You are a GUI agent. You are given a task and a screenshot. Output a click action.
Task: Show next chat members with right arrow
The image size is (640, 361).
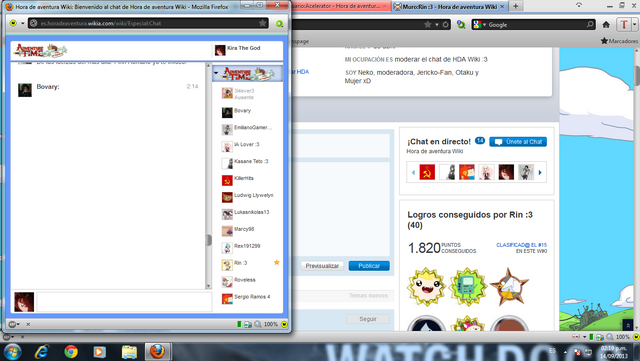540,172
